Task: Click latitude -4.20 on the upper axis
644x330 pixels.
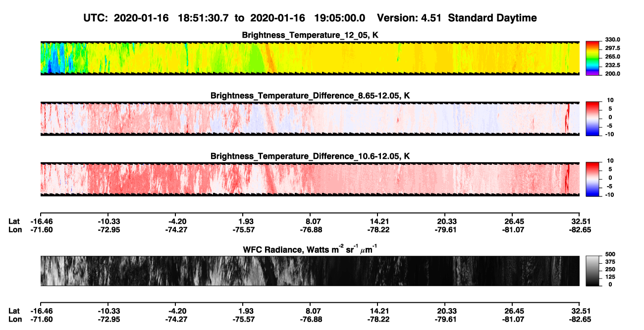Action: click(177, 221)
